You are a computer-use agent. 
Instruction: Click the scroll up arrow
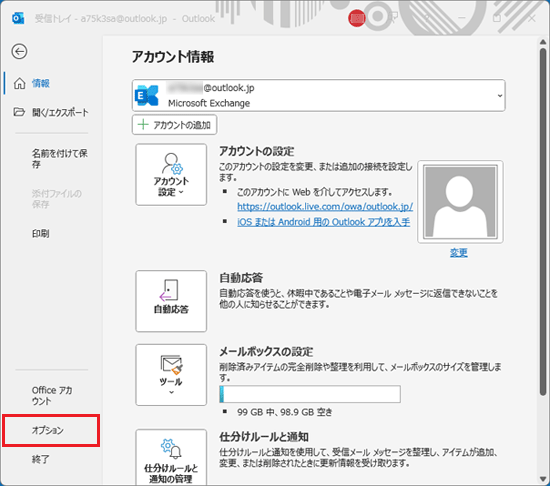click(x=543, y=42)
